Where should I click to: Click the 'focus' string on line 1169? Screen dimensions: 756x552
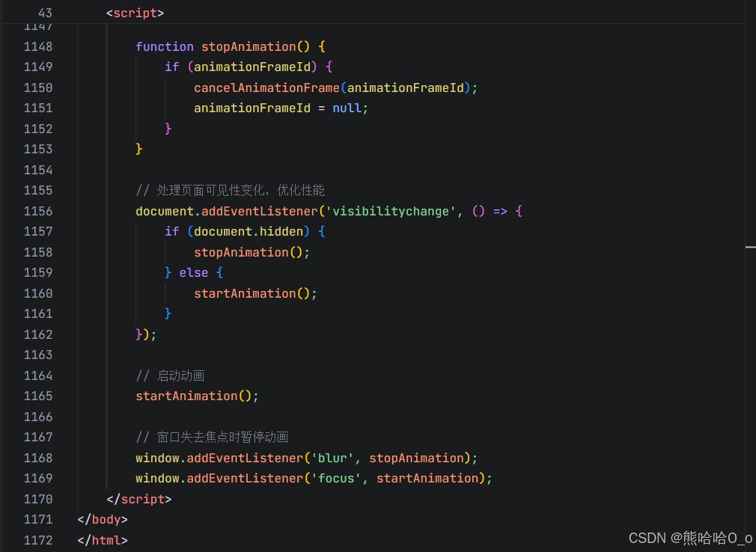click(x=336, y=478)
